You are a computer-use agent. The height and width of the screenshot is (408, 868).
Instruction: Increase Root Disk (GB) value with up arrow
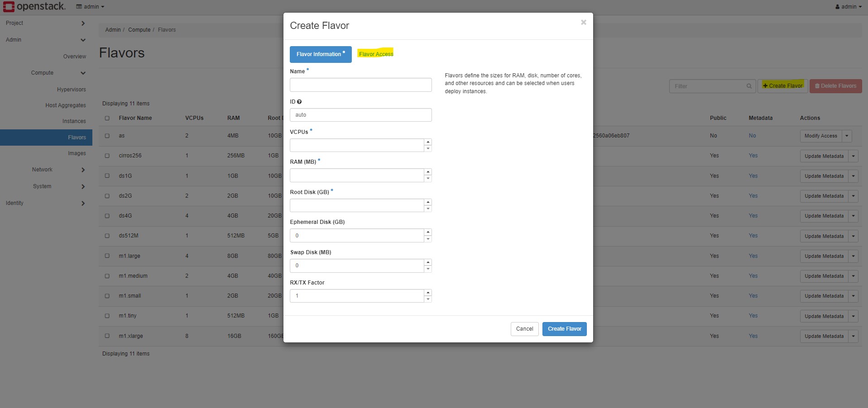[428, 202]
